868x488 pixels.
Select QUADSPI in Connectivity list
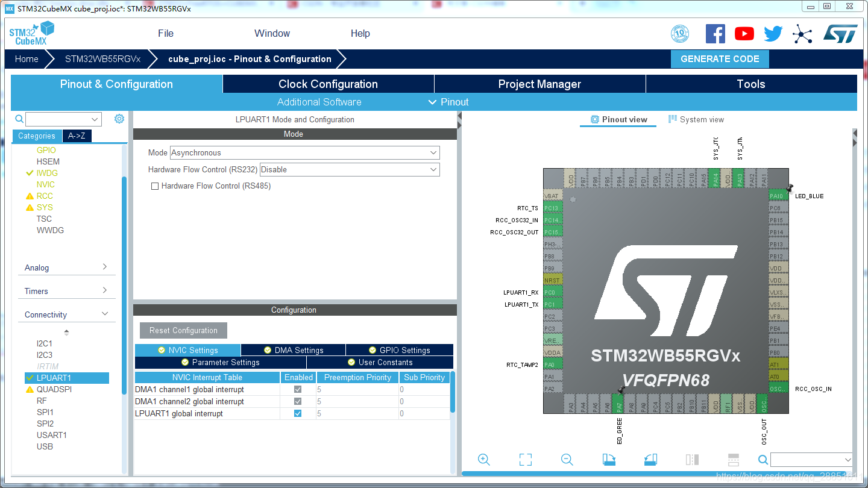(x=54, y=389)
